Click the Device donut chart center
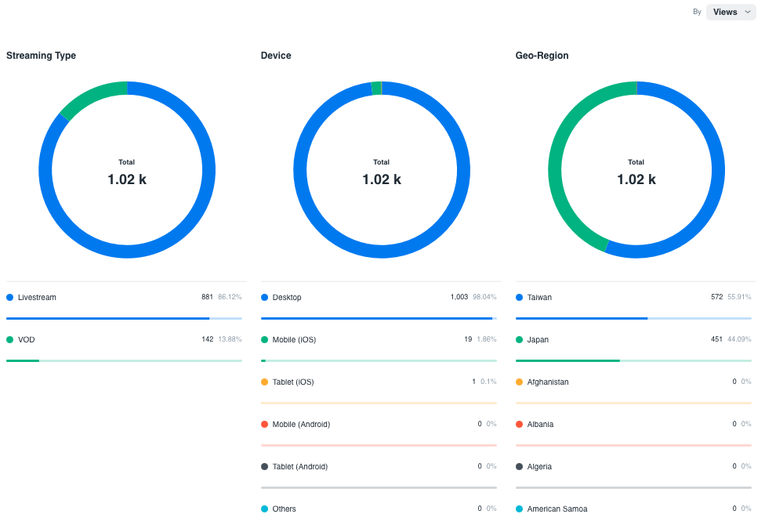 pos(382,172)
